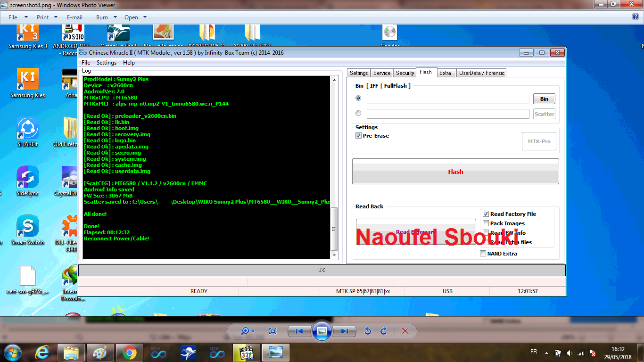The height and width of the screenshot is (362, 644).
Task: Open Chinese Miracle Settings menu
Action: click(x=107, y=63)
